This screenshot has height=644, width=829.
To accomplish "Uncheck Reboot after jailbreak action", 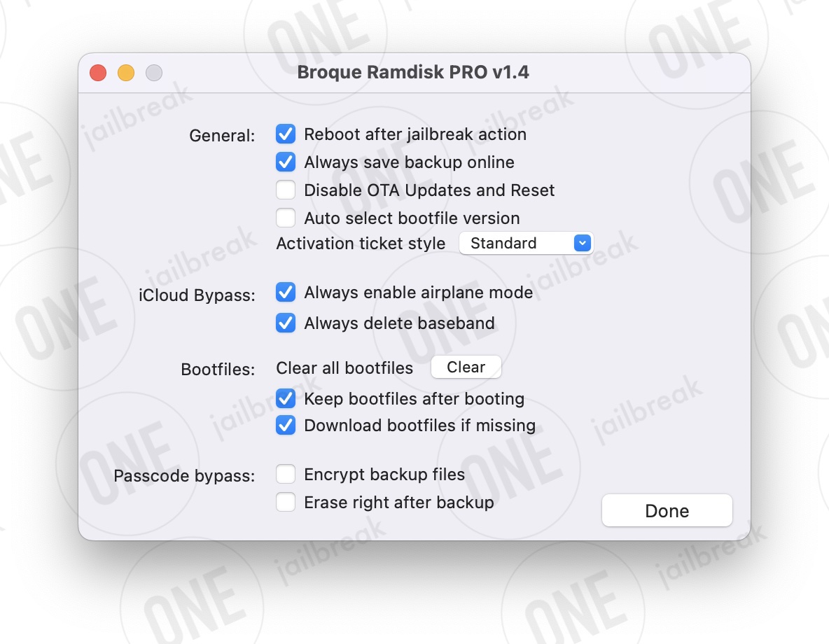I will click(x=286, y=134).
